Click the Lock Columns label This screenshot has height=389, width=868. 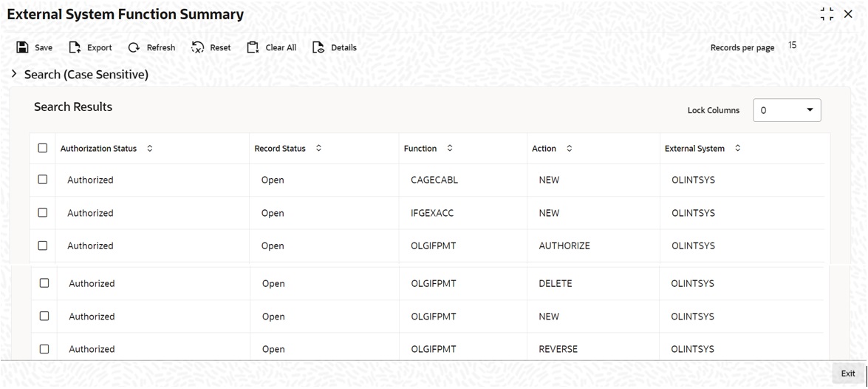point(714,110)
